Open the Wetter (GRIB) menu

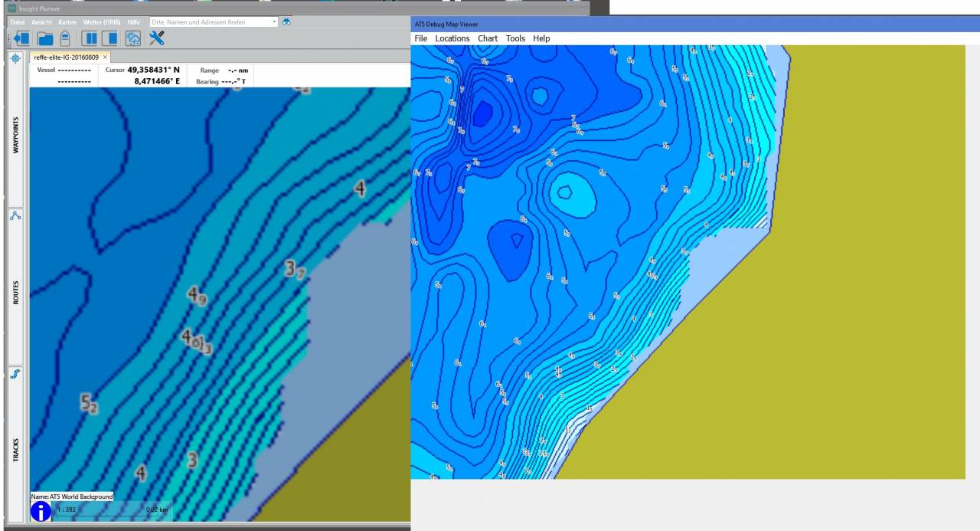(103, 22)
